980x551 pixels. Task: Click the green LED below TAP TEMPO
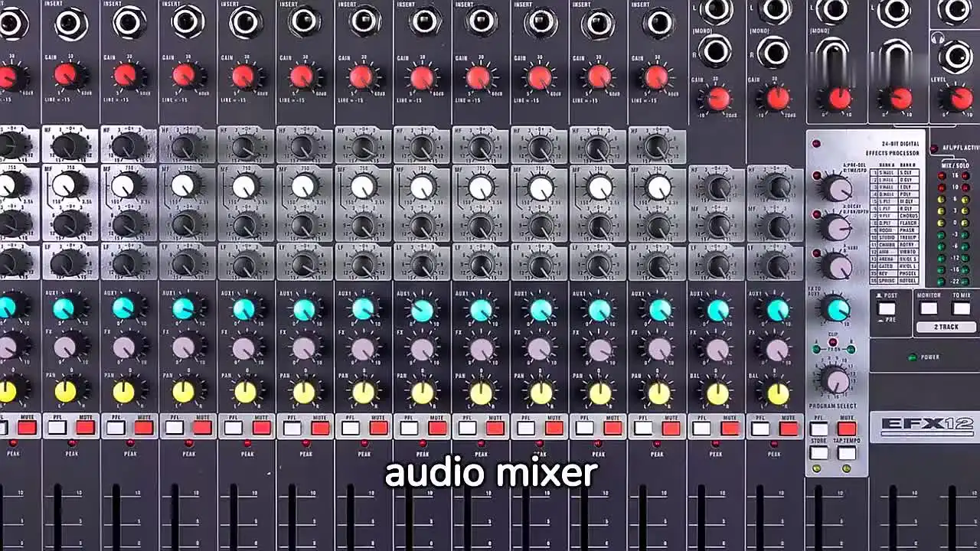(x=847, y=468)
